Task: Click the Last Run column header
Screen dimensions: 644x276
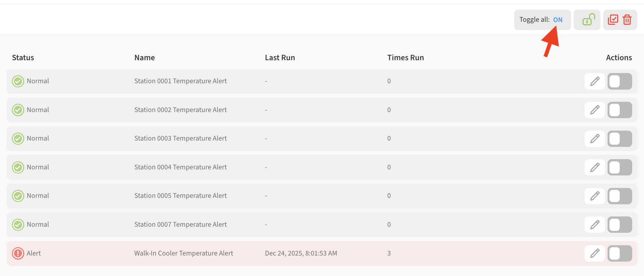Action: (280, 58)
